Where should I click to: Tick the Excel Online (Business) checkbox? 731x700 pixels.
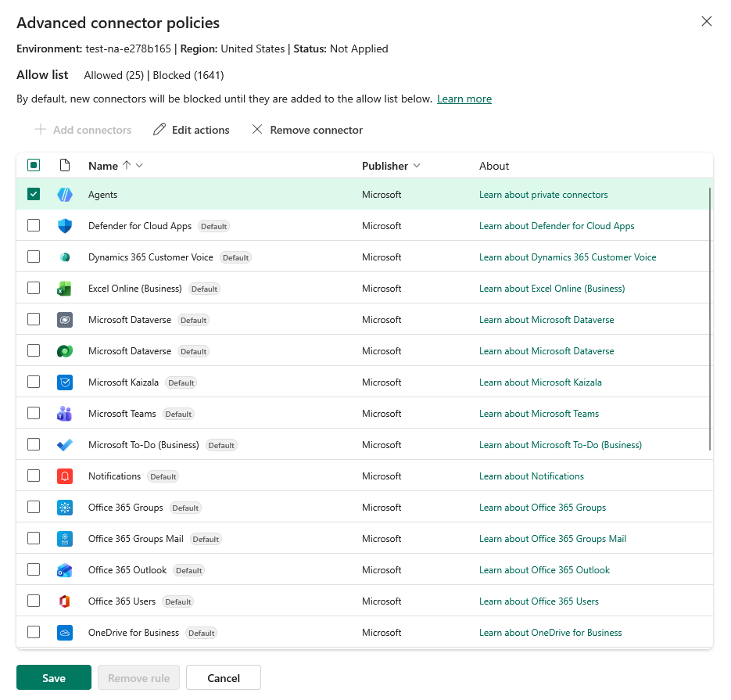tap(34, 288)
